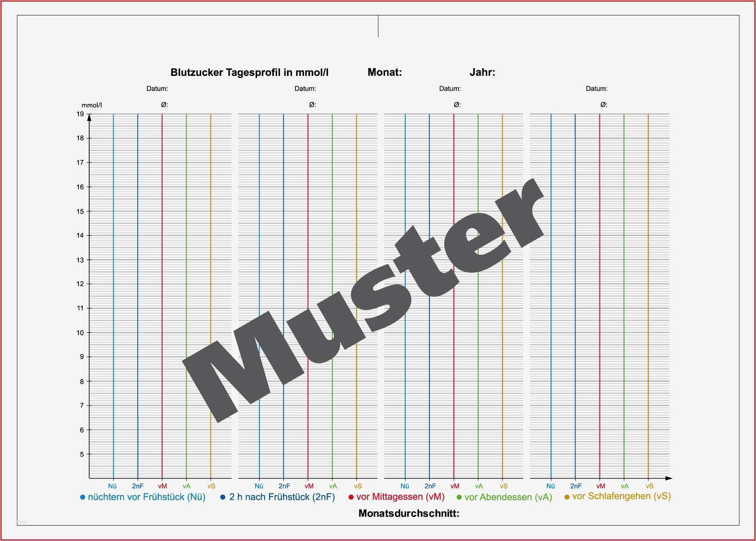
Task: Click the "mmol/l" y-axis unit label
Action: coord(92,105)
